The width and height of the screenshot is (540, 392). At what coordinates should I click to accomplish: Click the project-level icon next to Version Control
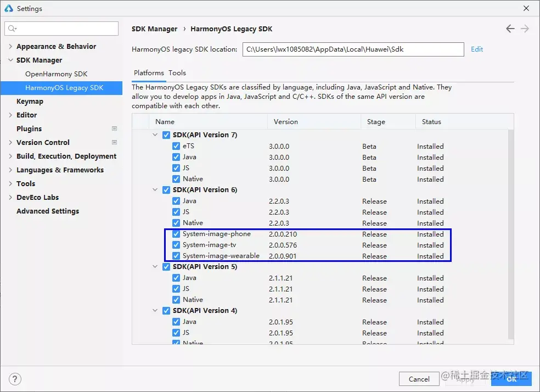coord(114,142)
